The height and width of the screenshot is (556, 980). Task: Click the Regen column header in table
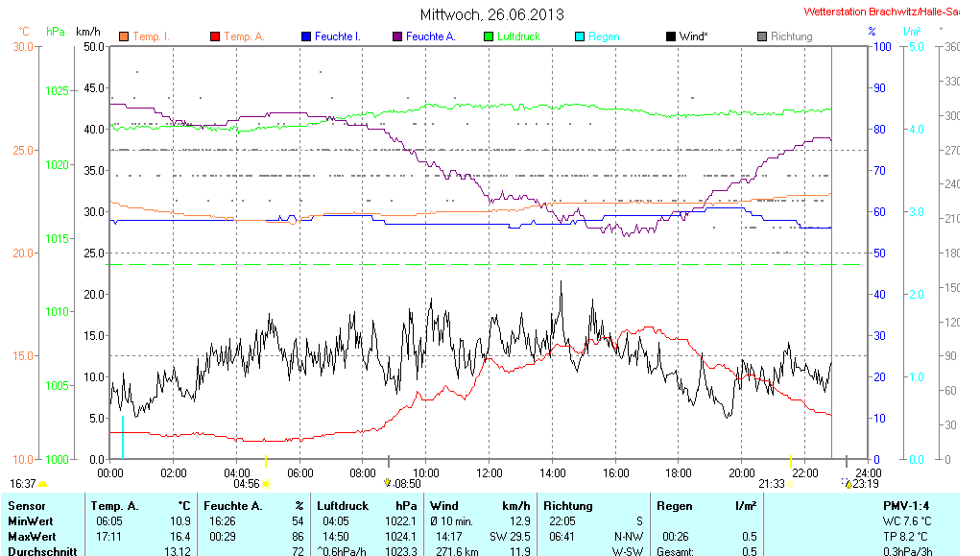[675, 505]
